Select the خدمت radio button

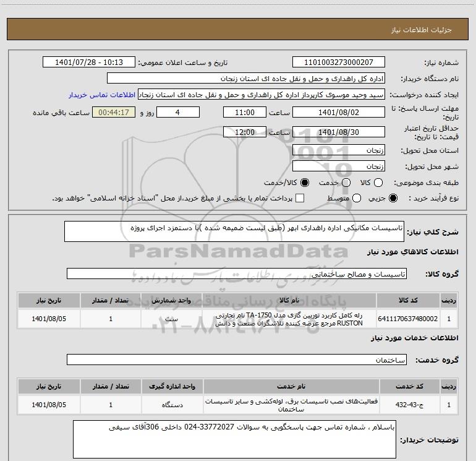[346, 183]
